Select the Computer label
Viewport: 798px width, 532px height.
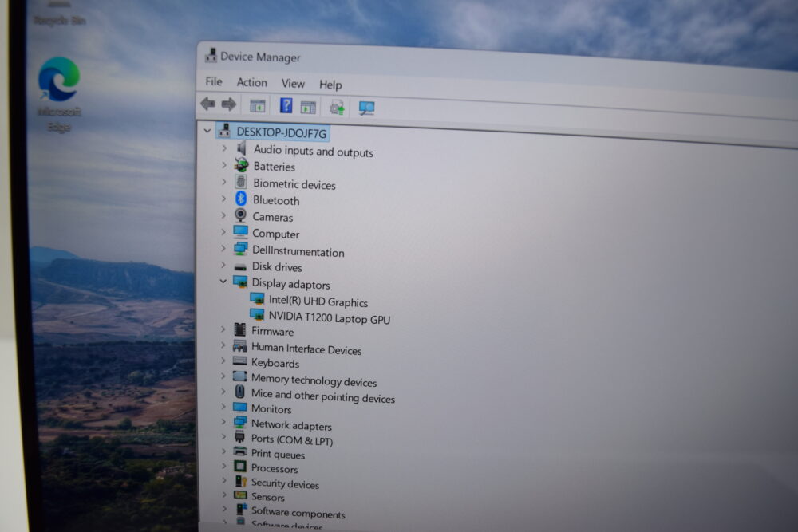276,234
